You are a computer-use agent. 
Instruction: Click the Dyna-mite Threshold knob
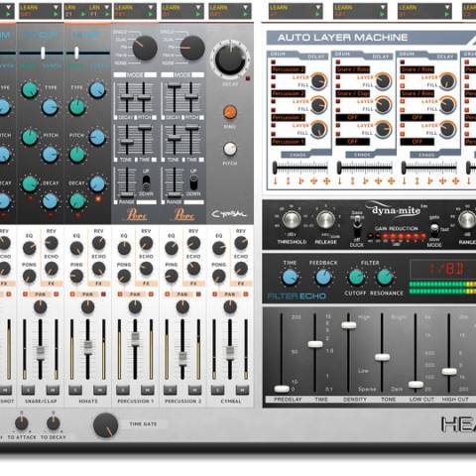pos(292,220)
